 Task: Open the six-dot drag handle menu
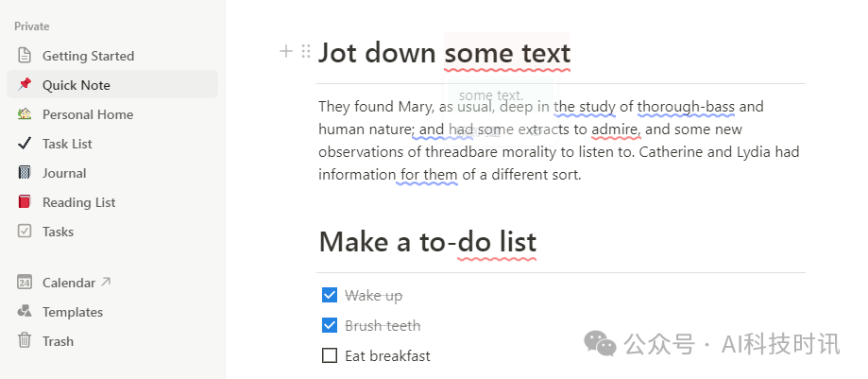tap(305, 52)
